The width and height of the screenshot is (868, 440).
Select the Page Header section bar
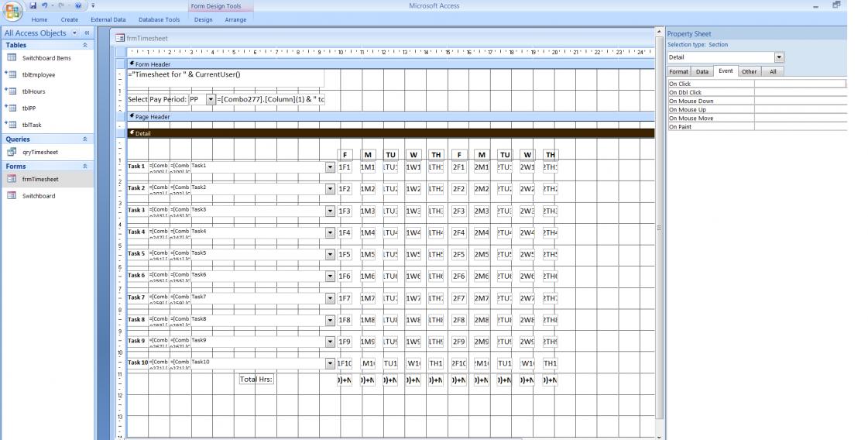tap(391, 117)
